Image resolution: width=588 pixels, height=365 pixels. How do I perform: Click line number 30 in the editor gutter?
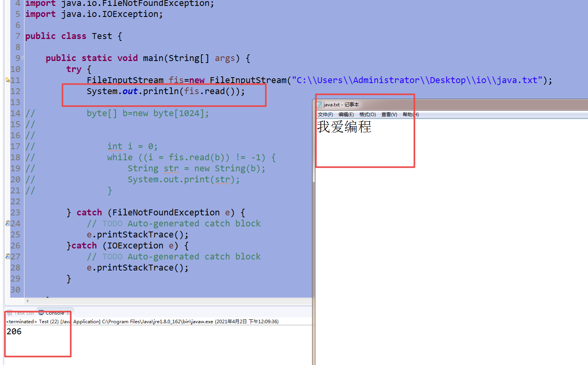click(x=15, y=290)
